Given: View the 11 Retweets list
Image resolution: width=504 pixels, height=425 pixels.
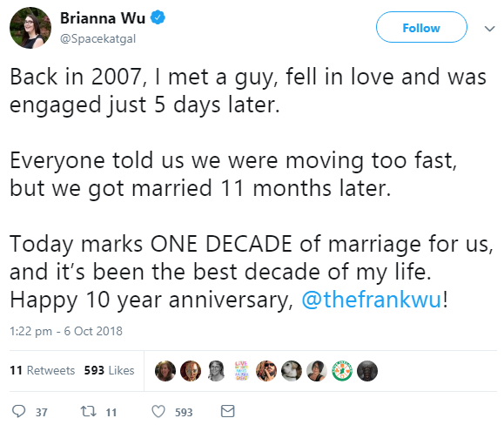Looking at the screenshot, I should point(42,370).
